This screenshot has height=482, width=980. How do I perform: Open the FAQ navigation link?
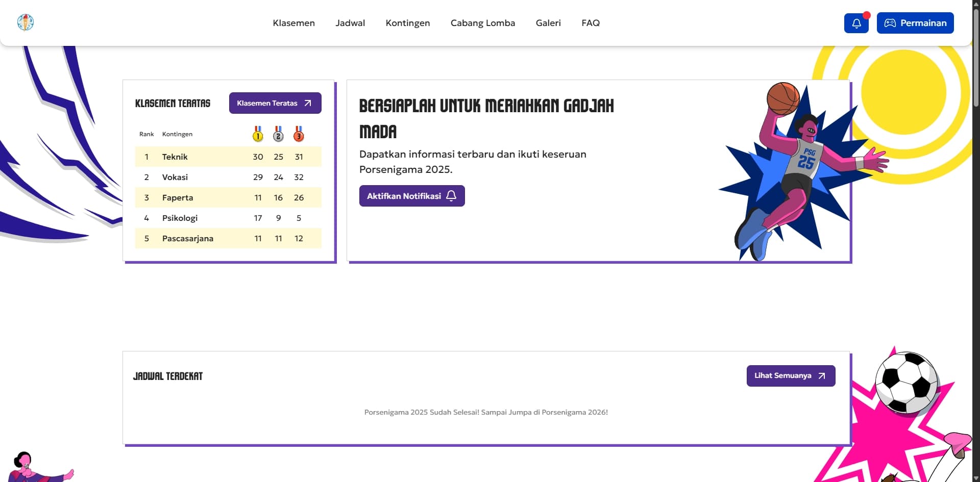(x=591, y=23)
